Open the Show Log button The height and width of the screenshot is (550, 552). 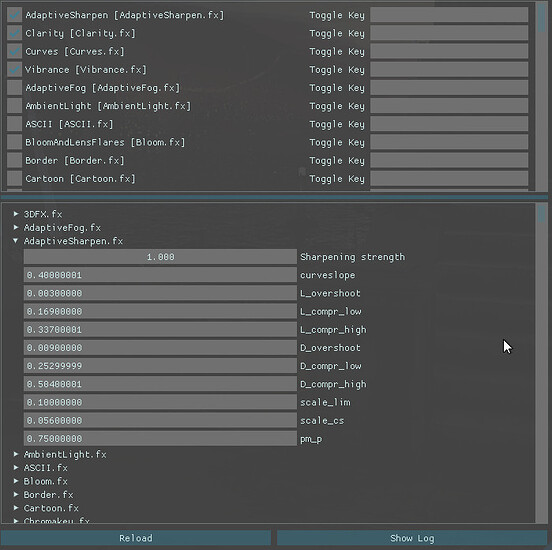coord(412,538)
